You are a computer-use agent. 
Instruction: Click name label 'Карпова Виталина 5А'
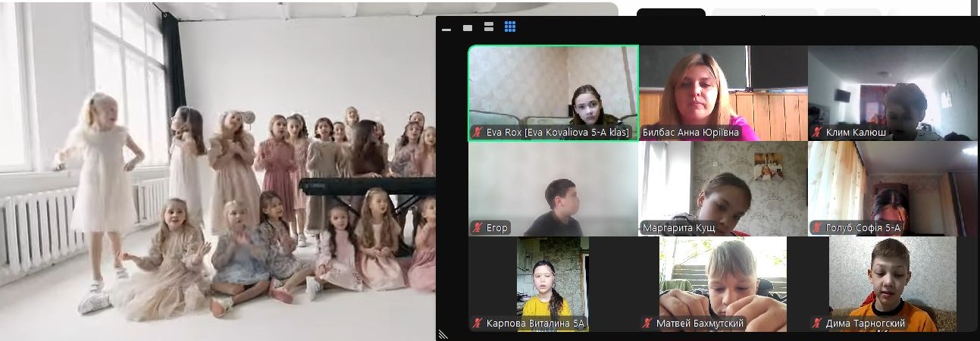(x=536, y=323)
